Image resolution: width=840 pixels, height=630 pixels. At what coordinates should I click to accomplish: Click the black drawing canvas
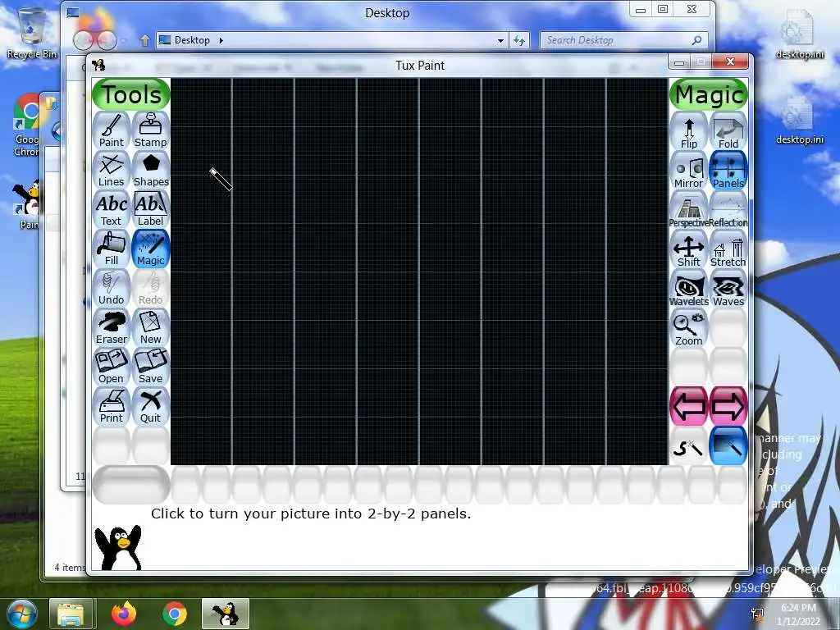click(x=419, y=272)
